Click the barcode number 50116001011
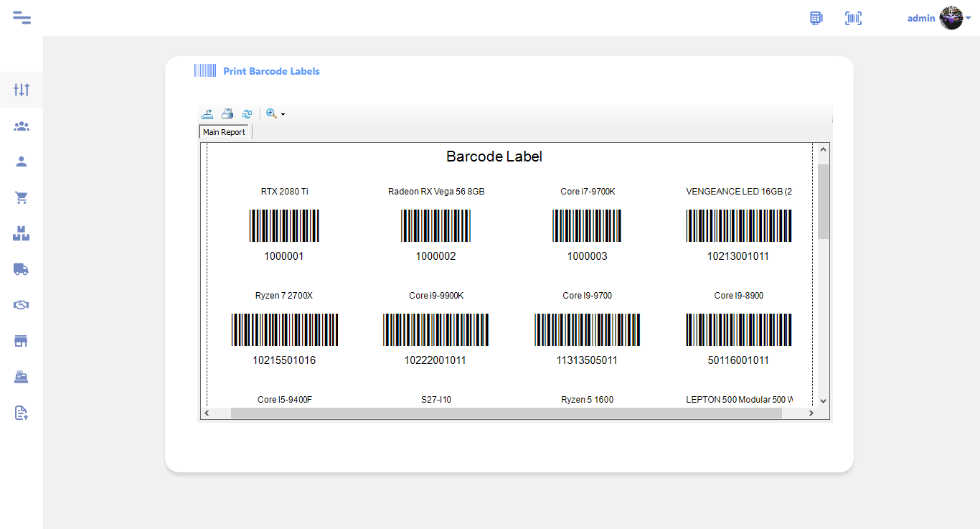 pos(738,360)
